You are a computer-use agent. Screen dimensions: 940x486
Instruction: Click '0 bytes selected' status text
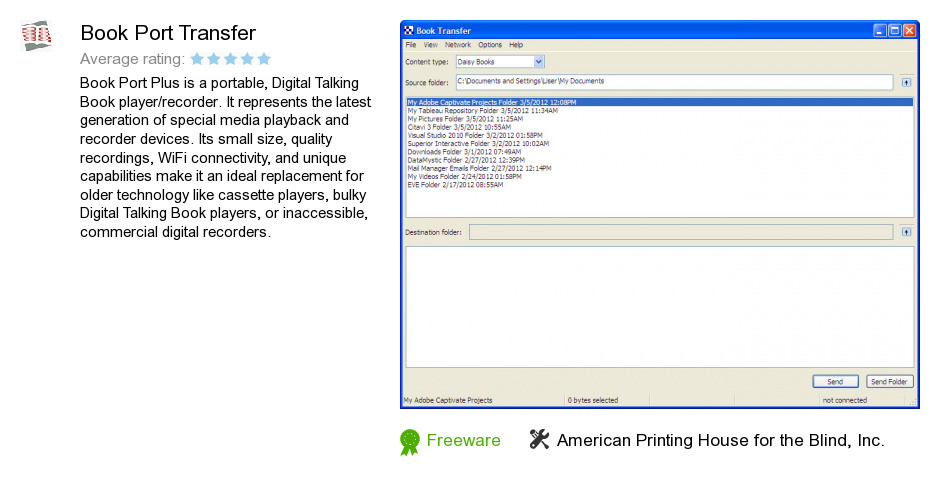593,400
